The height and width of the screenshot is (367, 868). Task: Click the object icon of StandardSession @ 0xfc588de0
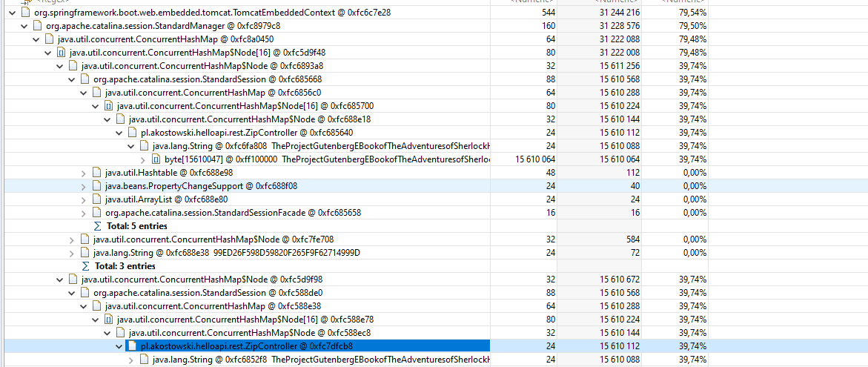tap(85, 293)
